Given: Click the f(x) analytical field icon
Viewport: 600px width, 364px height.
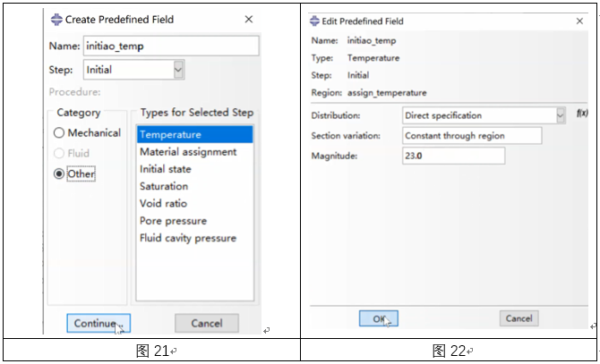Looking at the screenshot, I should tap(581, 113).
